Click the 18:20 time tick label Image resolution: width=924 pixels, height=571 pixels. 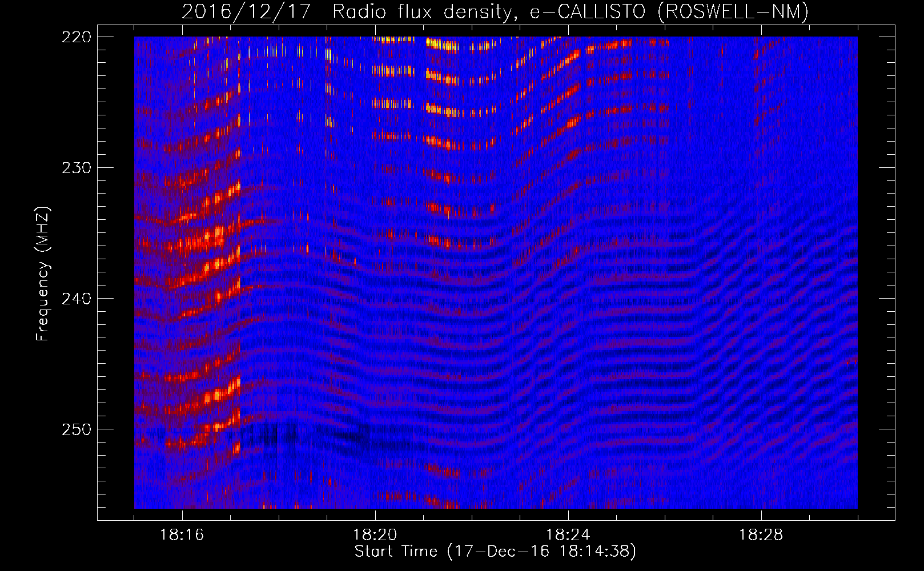pos(375,535)
